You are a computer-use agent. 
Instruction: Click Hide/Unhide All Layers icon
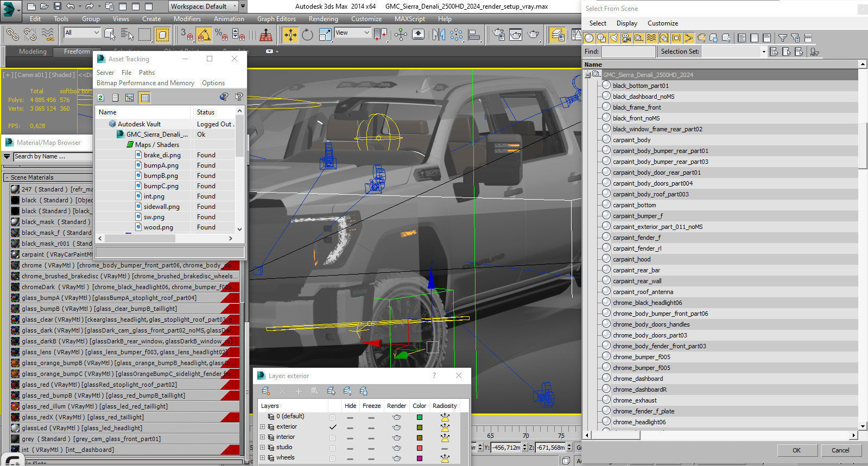click(x=347, y=391)
